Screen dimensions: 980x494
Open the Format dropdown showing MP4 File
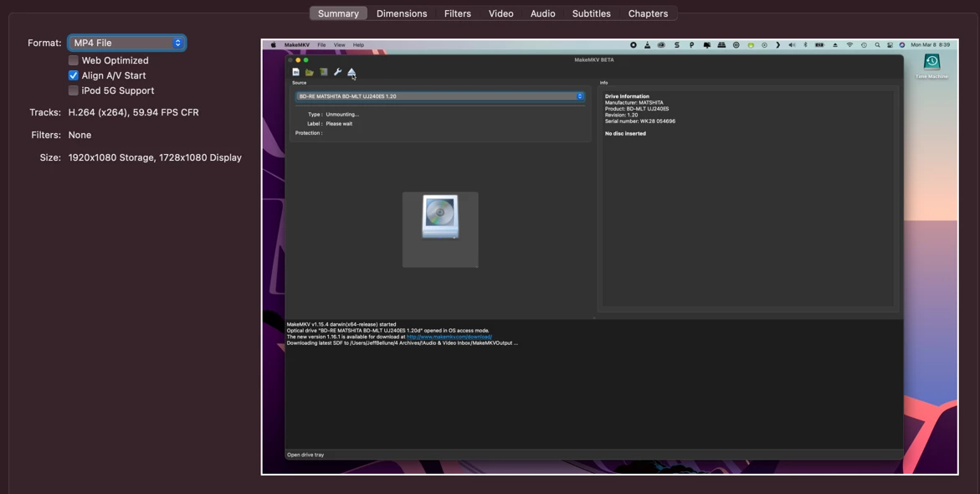pyautogui.click(x=127, y=43)
